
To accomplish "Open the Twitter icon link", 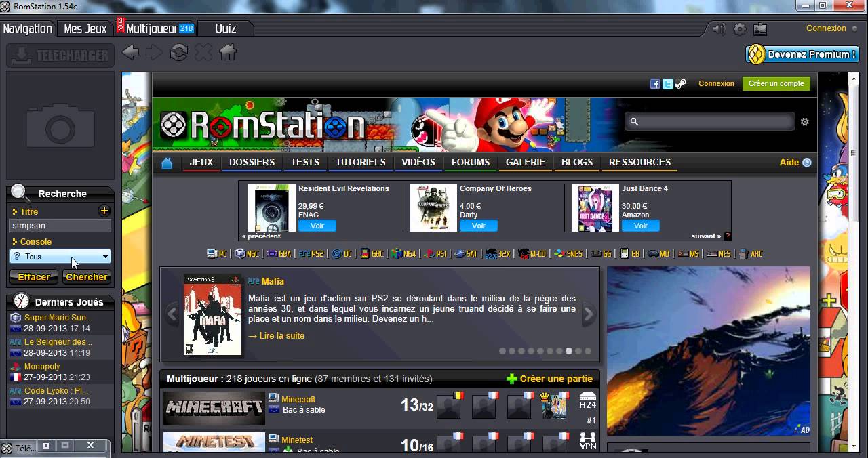I will pos(668,84).
